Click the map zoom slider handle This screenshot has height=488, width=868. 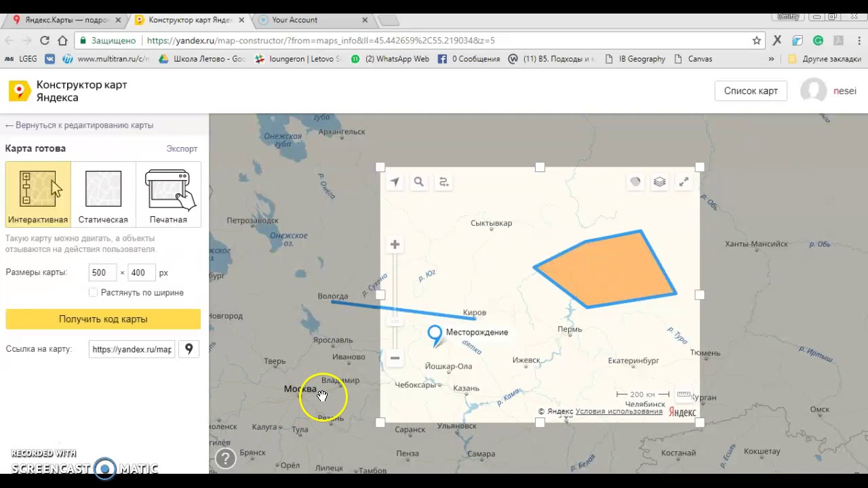pos(395,321)
